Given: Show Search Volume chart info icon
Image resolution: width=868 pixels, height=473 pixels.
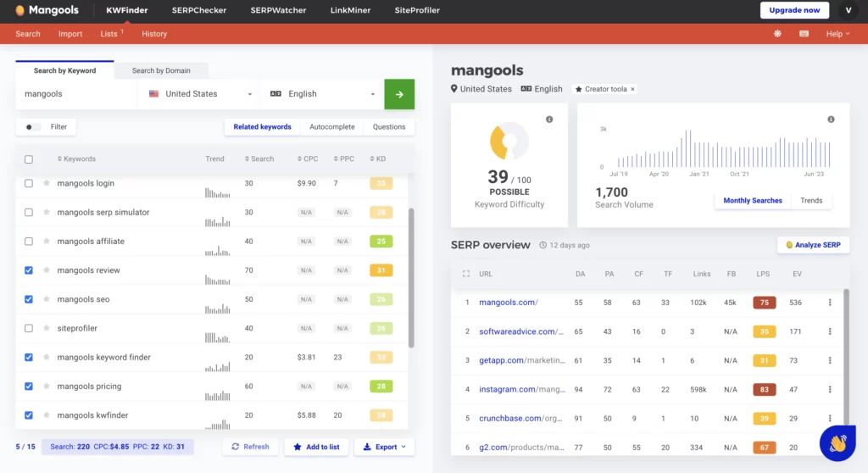Looking at the screenshot, I should pos(831,119).
